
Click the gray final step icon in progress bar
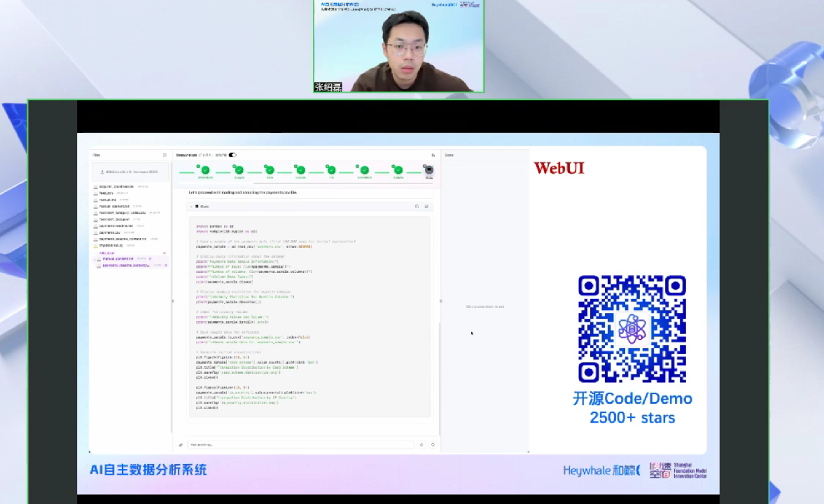pos(429,170)
